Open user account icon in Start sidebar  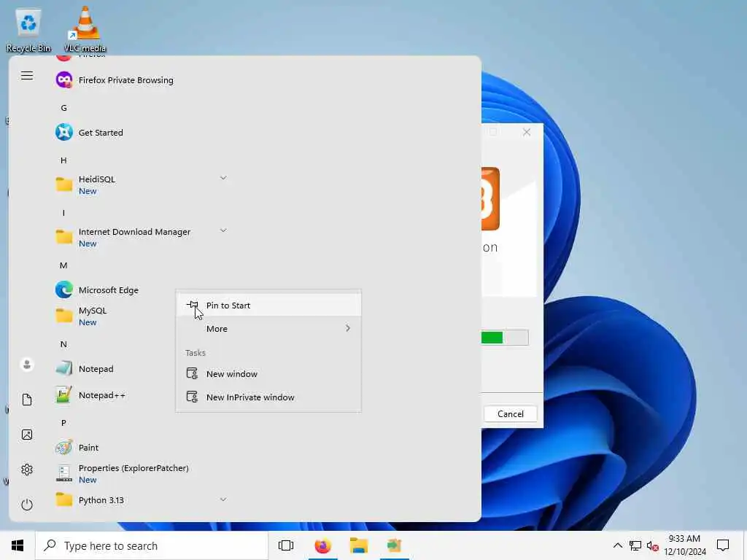pyautogui.click(x=27, y=365)
